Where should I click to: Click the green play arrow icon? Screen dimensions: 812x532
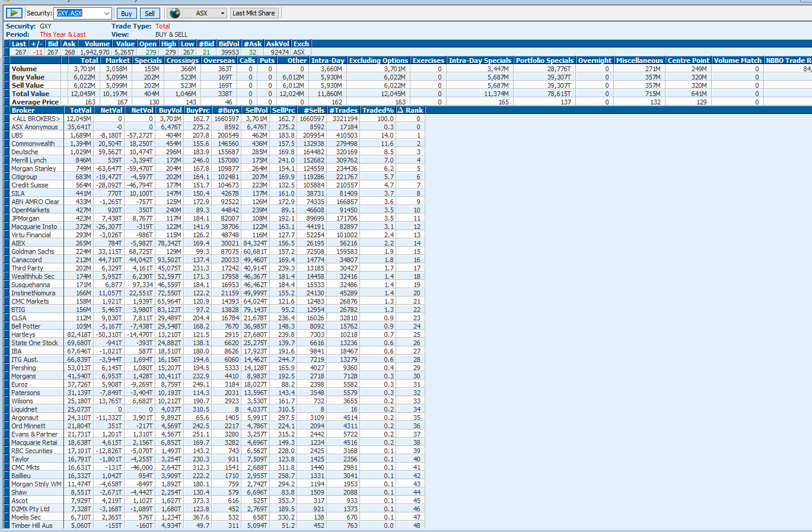[14, 13]
